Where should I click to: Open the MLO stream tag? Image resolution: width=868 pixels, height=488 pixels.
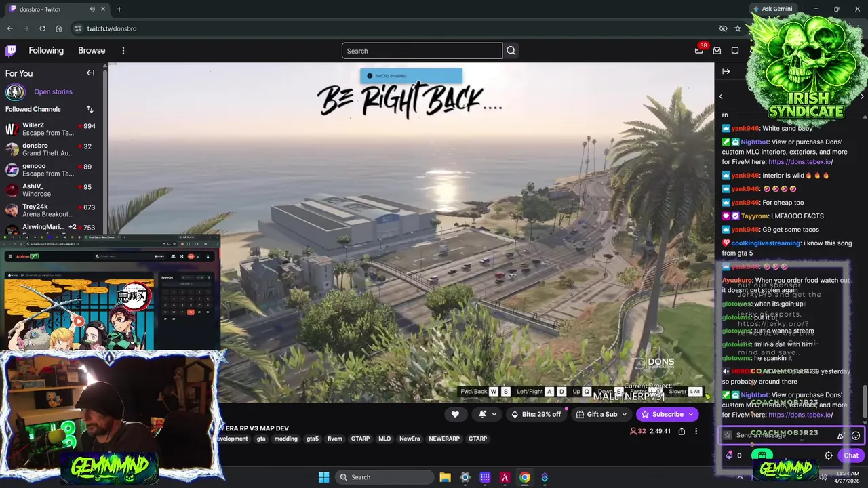click(384, 439)
